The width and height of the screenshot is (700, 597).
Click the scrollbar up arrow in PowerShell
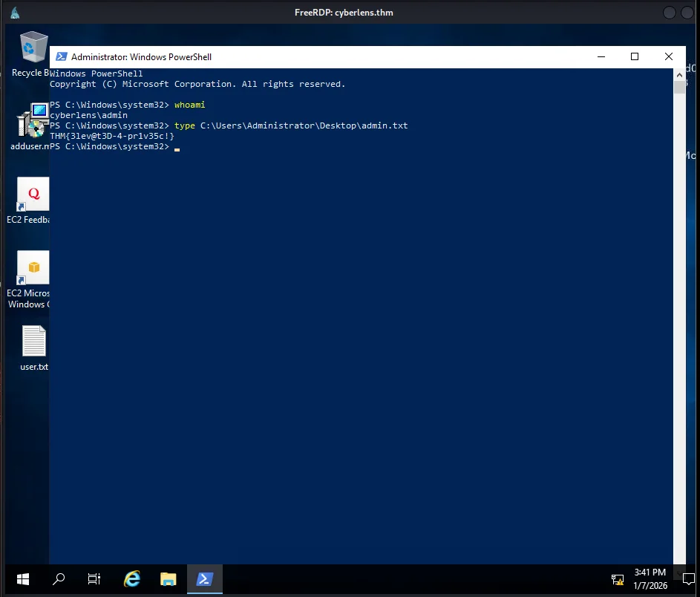pyautogui.click(x=679, y=74)
